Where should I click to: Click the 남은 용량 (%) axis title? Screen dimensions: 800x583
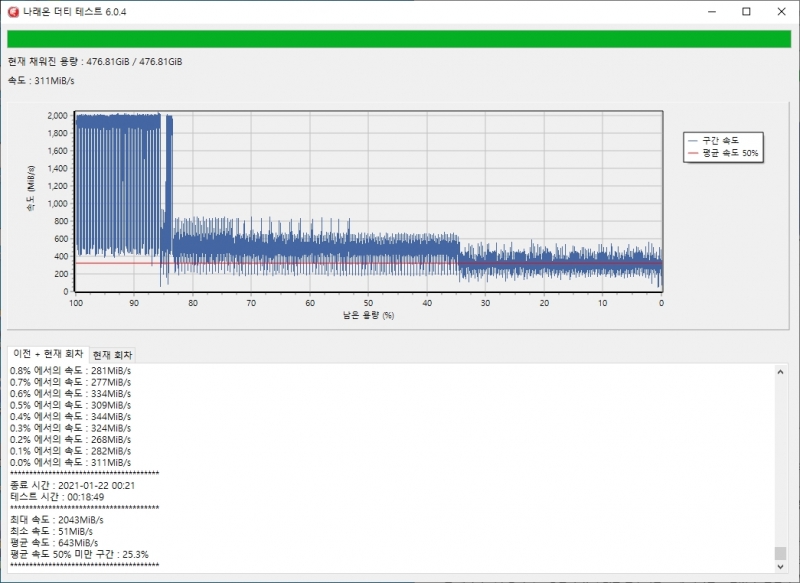point(368,315)
